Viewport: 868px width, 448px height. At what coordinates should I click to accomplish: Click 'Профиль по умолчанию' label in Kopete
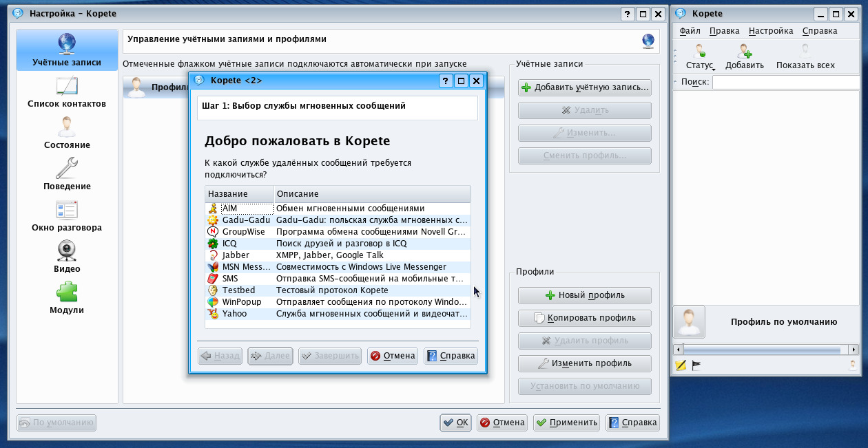point(784,322)
